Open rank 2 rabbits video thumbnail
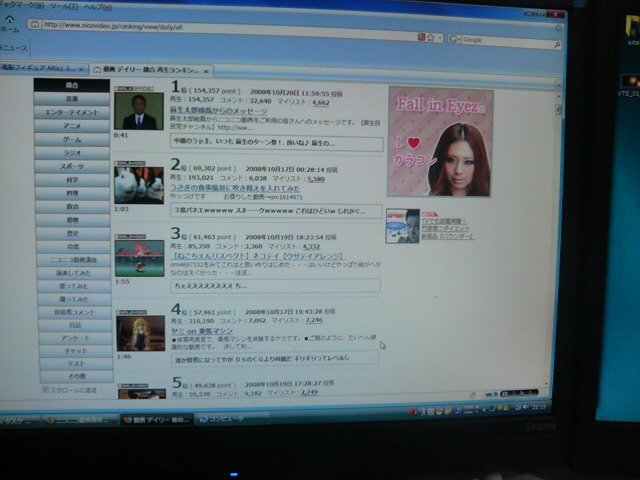This screenshot has height=480, width=640. point(139,185)
